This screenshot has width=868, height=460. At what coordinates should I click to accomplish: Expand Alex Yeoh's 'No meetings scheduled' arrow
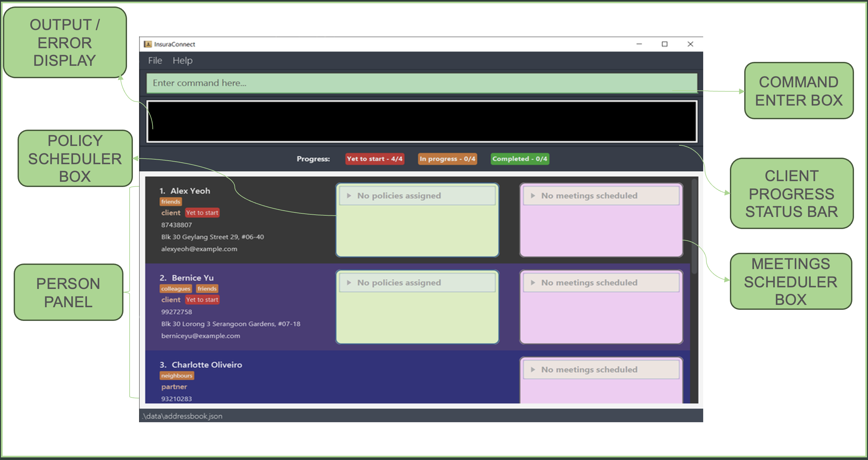point(533,196)
